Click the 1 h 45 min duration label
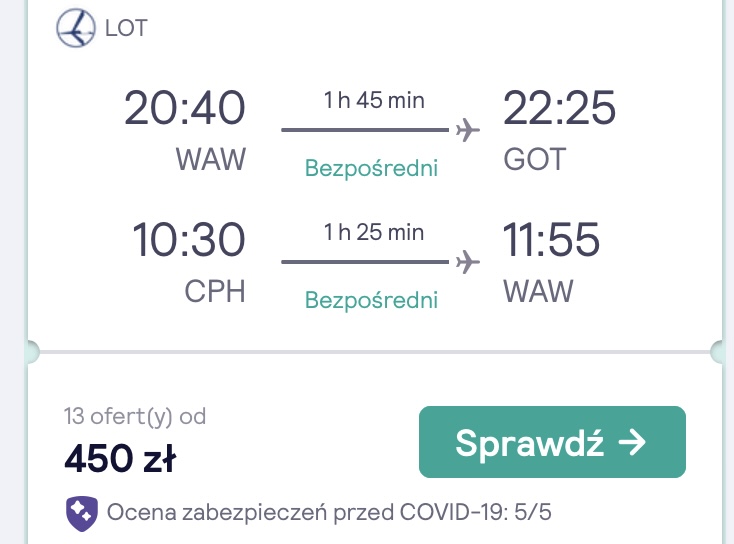 (374, 100)
